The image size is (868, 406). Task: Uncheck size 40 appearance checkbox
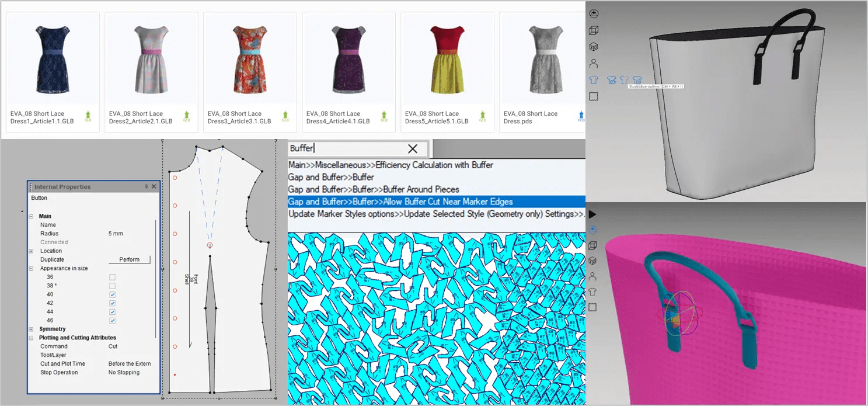pyautogui.click(x=112, y=294)
